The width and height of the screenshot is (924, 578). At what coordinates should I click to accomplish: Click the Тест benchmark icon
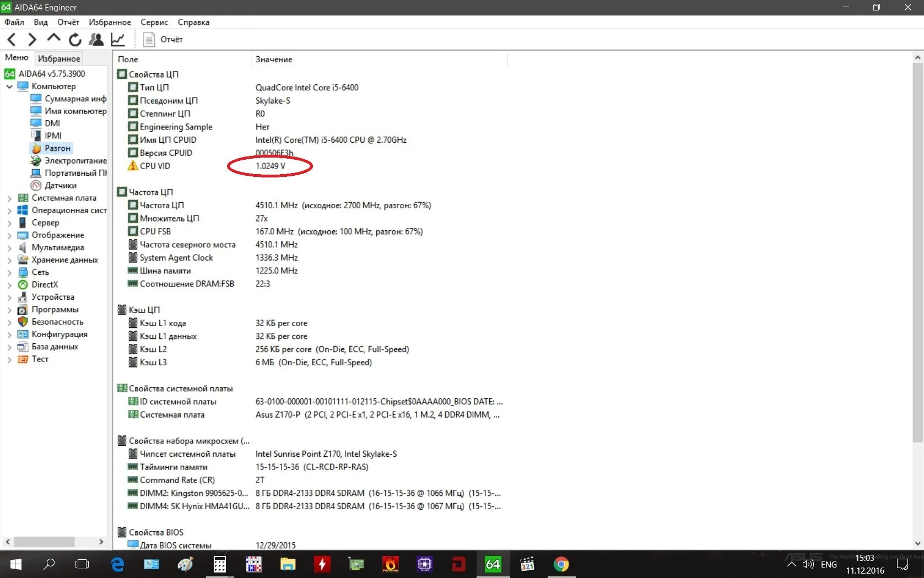click(23, 359)
